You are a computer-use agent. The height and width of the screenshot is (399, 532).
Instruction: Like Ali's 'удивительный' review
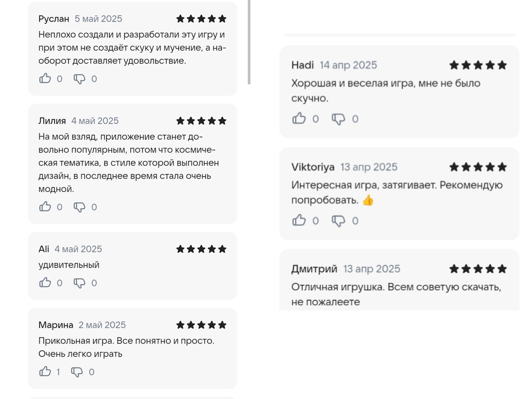coord(45,283)
